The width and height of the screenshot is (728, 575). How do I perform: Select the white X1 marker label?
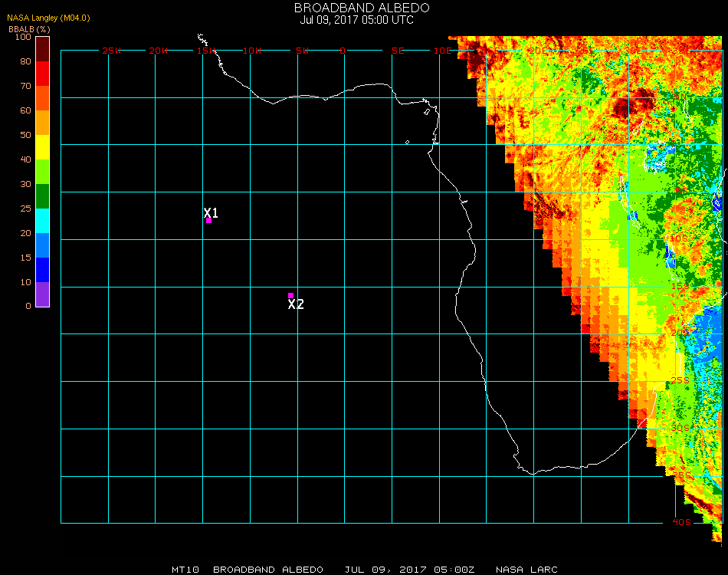(212, 212)
